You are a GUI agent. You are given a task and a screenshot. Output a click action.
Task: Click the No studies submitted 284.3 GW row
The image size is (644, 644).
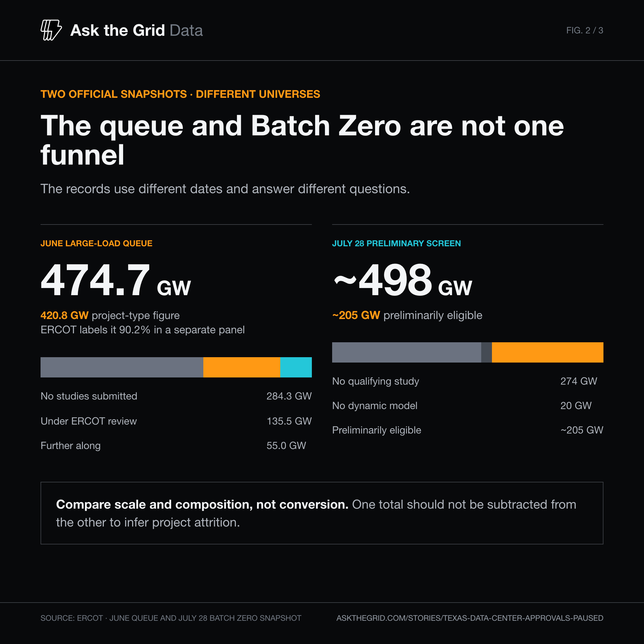tap(176, 396)
